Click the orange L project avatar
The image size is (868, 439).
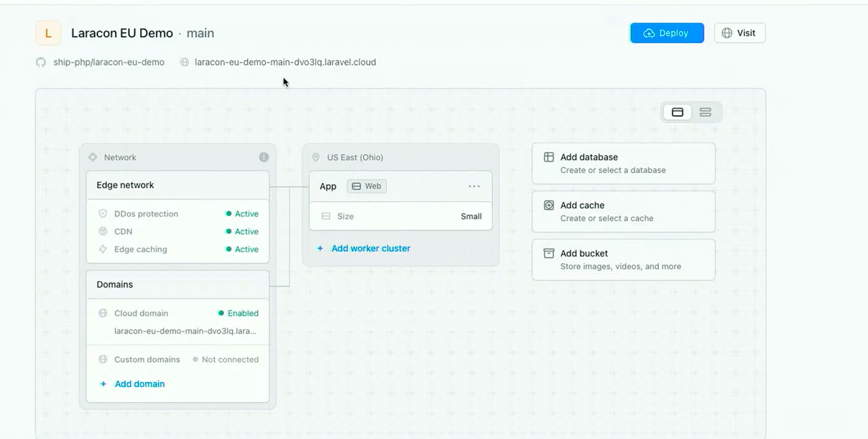tap(48, 33)
